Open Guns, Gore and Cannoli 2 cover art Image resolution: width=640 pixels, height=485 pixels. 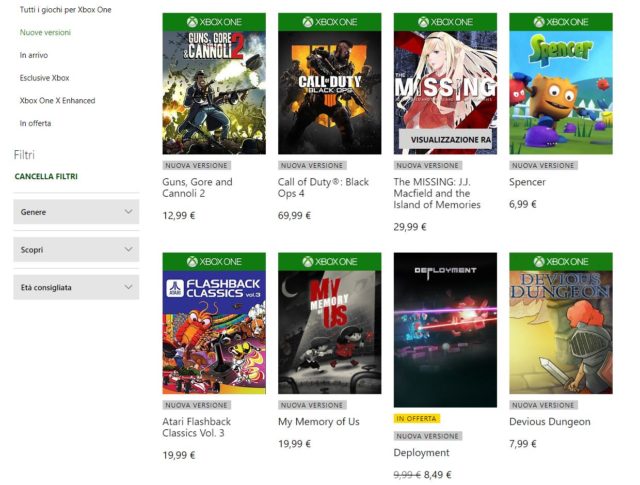[214, 92]
